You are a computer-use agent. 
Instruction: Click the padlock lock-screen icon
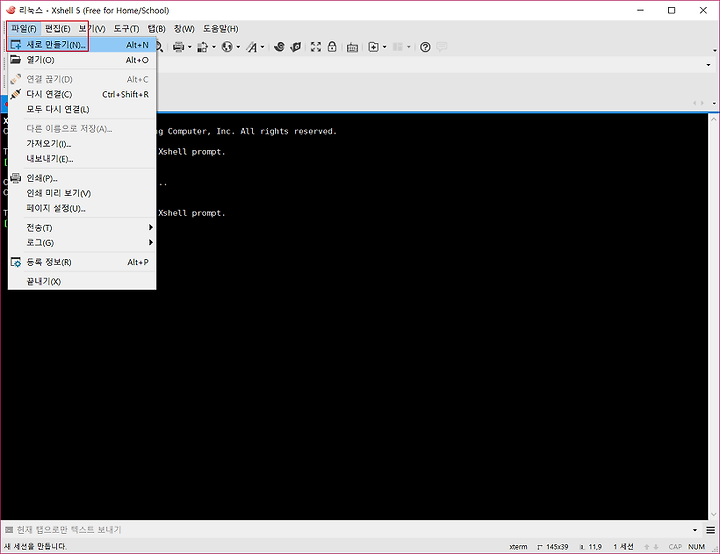[x=332, y=47]
